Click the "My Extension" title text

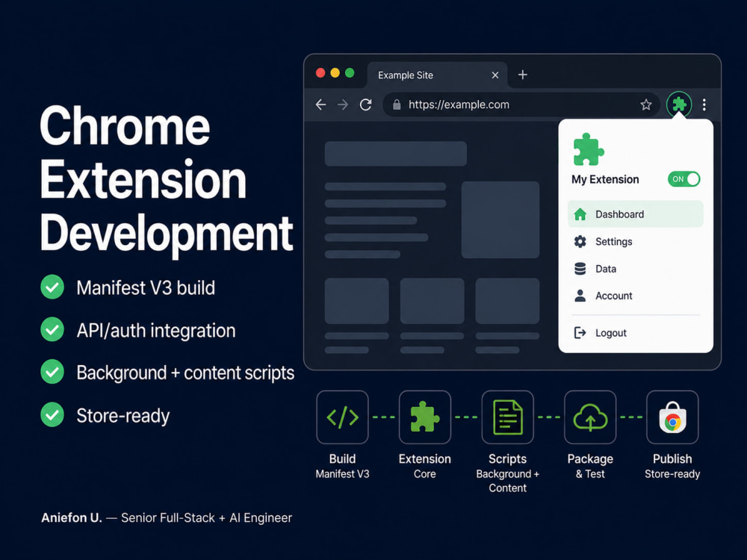tap(605, 179)
